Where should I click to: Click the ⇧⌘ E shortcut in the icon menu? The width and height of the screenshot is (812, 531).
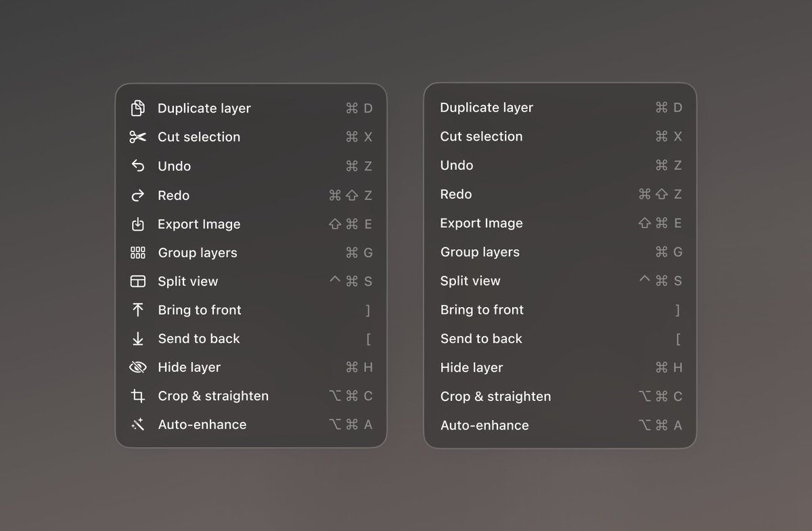pyautogui.click(x=351, y=224)
